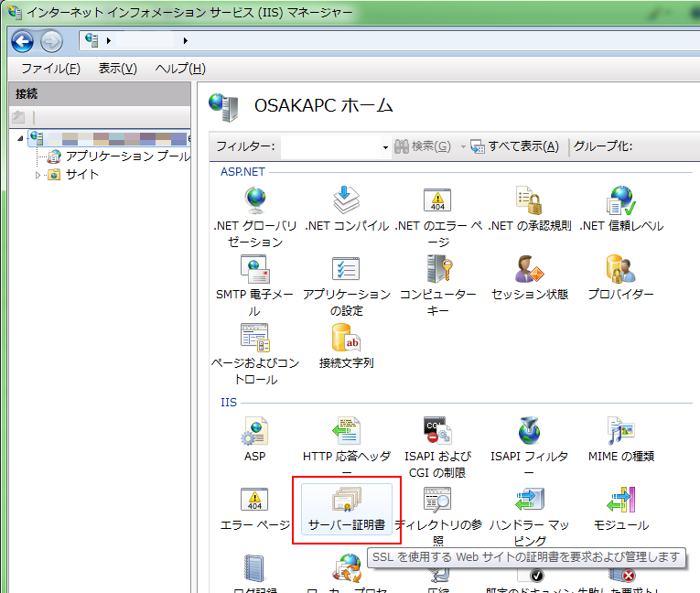Open the ファイル(F) menu
This screenshot has width=700, height=593.
[50, 69]
